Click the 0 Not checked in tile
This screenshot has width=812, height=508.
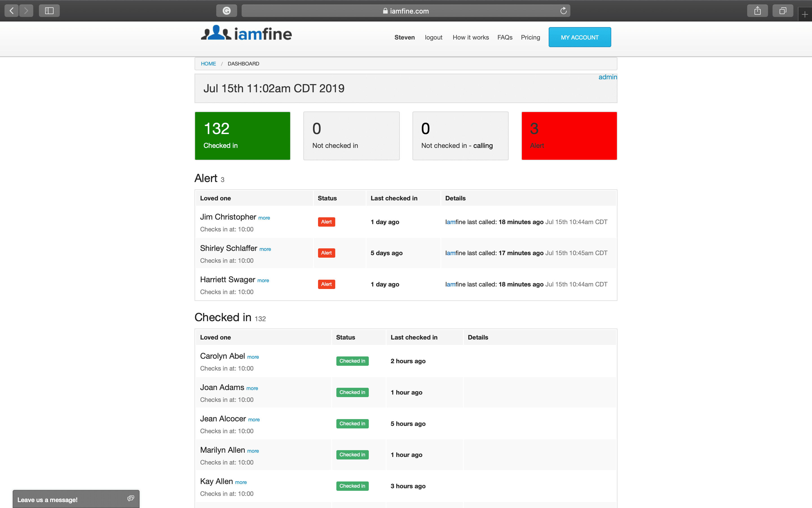351,136
